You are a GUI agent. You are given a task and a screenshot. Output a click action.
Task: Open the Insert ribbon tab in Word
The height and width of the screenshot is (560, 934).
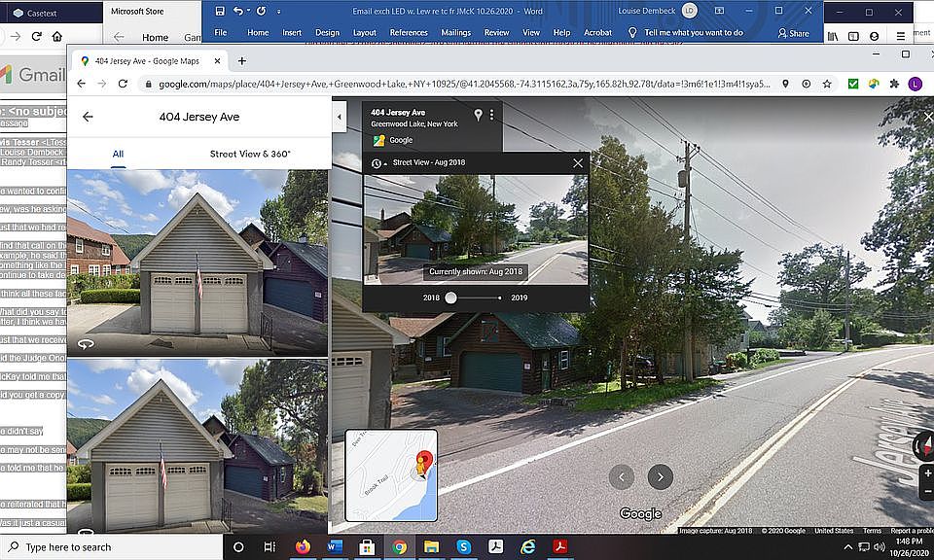tap(292, 33)
